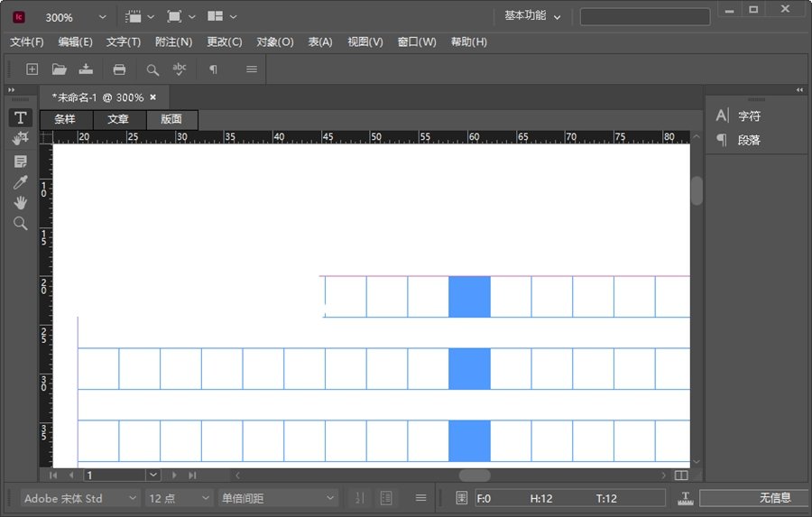812x517 pixels.
Task: Open the 文件(F) menu
Action: click(x=27, y=42)
